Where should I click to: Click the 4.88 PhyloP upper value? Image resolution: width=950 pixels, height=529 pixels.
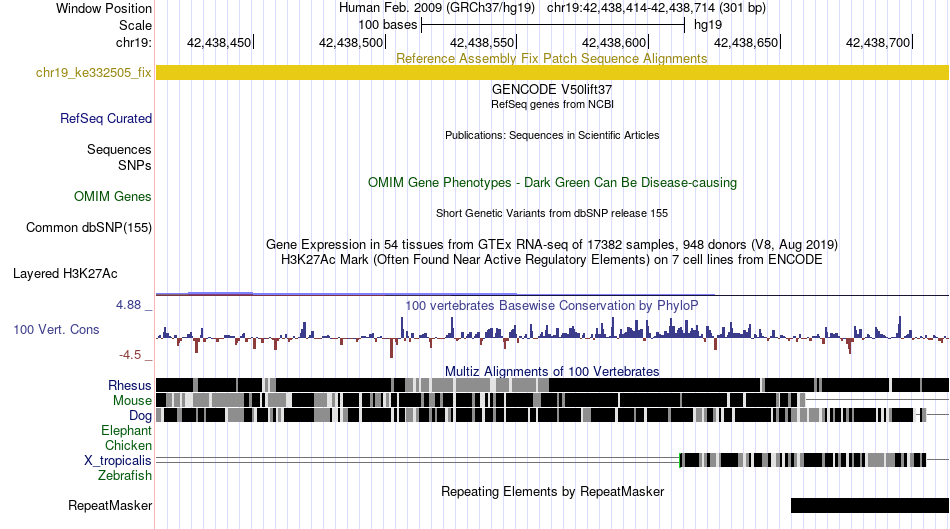(x=128, y=305)
